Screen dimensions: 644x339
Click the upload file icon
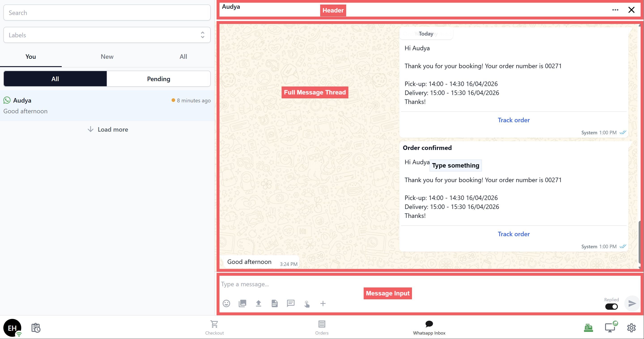[259, 303]
